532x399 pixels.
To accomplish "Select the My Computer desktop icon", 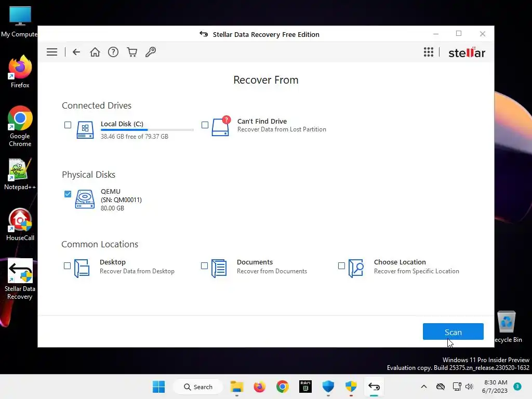I will tap(20, 22).
